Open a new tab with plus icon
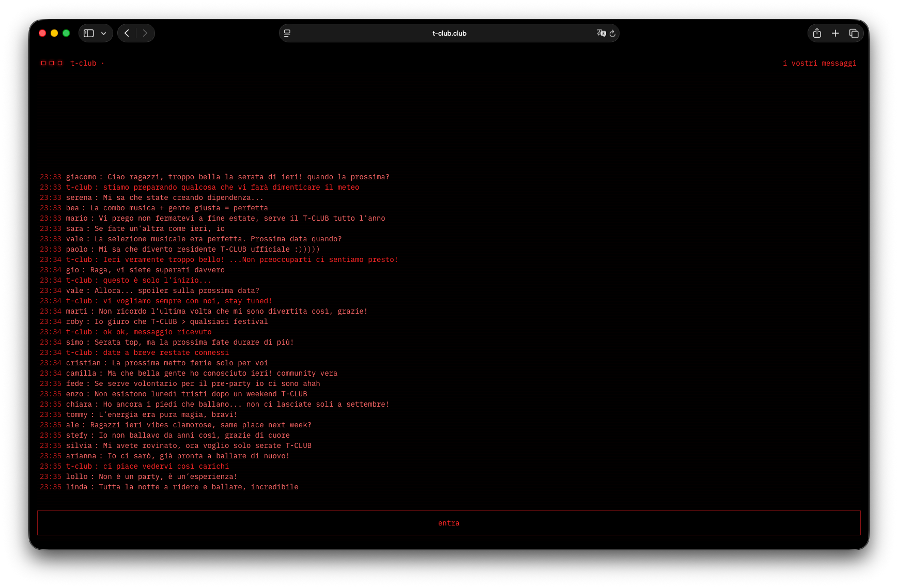This screenshot has height=588, width=898. [x=835, y=33]
